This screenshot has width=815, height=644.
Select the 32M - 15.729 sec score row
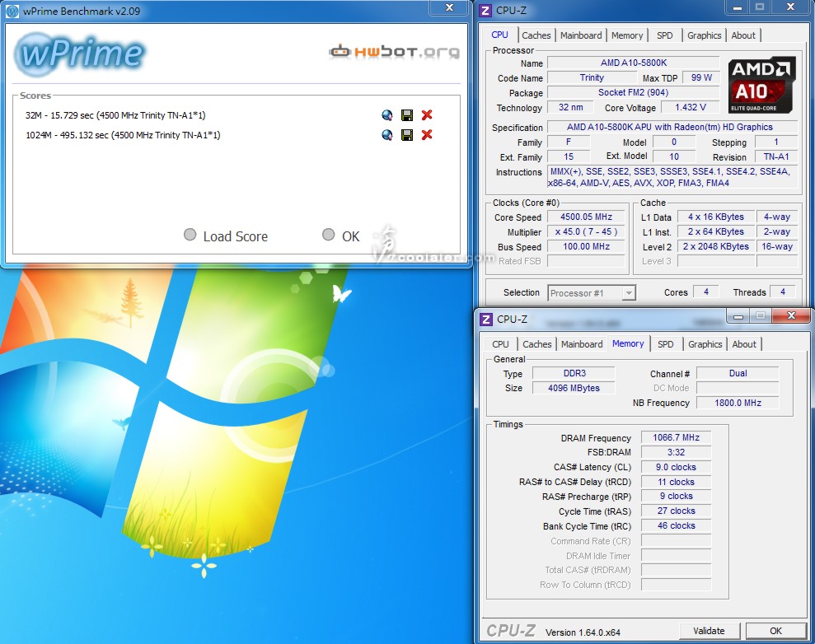115,115
